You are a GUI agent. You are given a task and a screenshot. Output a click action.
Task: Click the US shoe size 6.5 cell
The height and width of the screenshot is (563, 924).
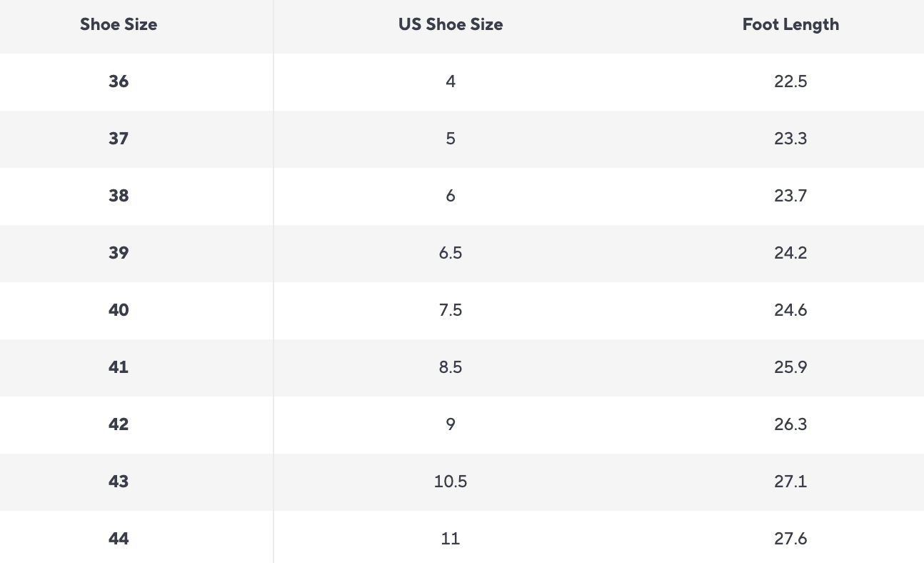click(x=451, y=253)
